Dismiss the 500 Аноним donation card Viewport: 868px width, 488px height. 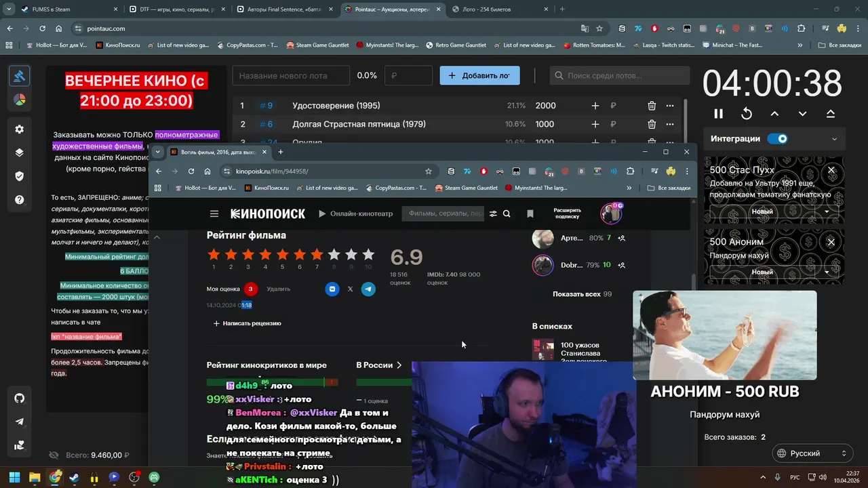831,242
